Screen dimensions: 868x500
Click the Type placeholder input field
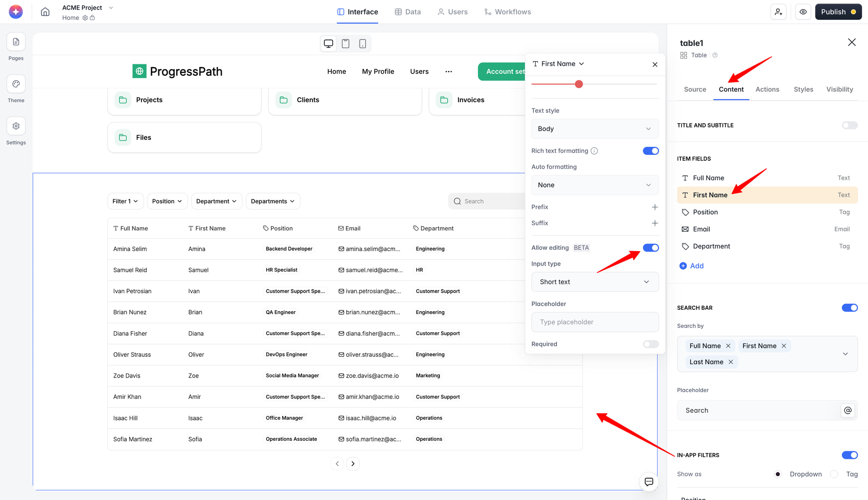[595, 322]
